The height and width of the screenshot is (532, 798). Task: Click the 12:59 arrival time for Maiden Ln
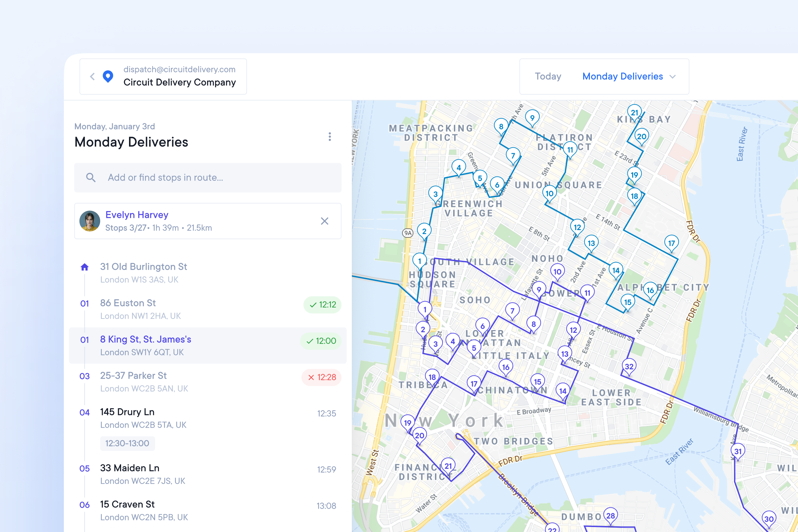(327, 469)
